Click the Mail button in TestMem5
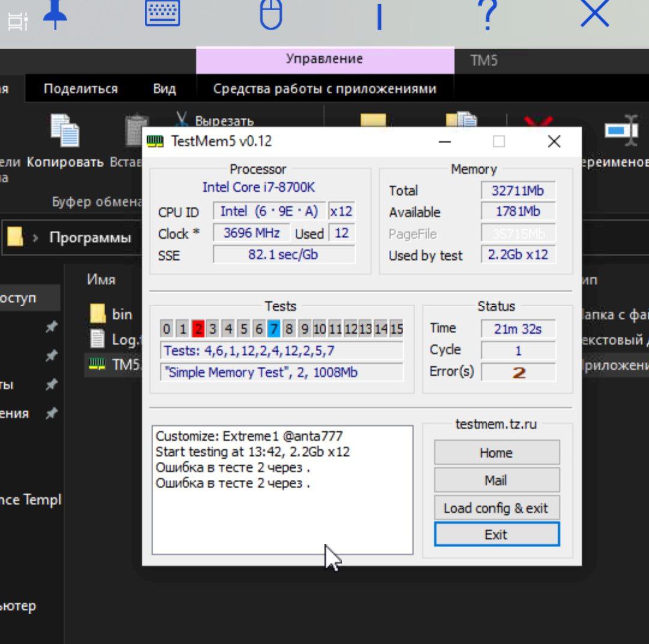This screenshot has width=649, height=644. 497,480
